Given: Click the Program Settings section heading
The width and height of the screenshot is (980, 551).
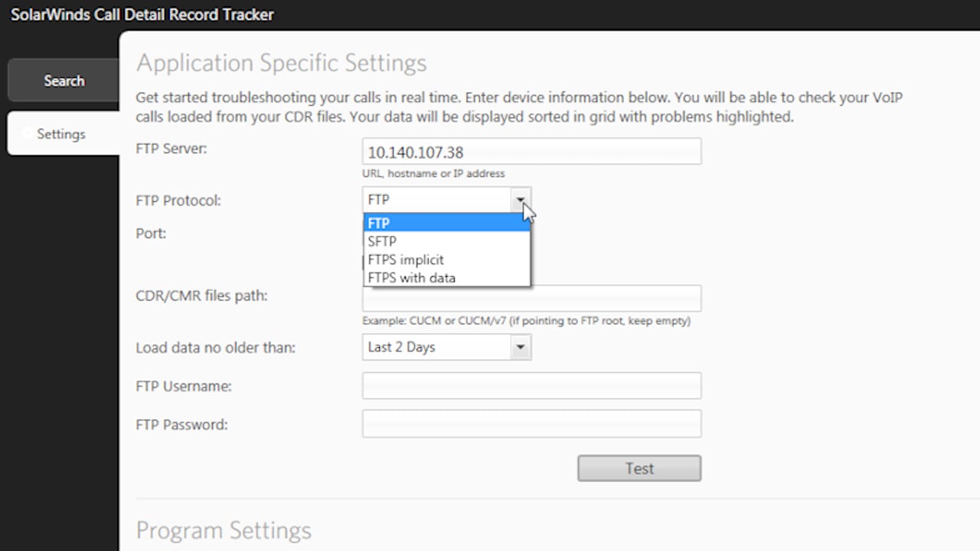Looking at the screenshot, I should tap(224, 530).
